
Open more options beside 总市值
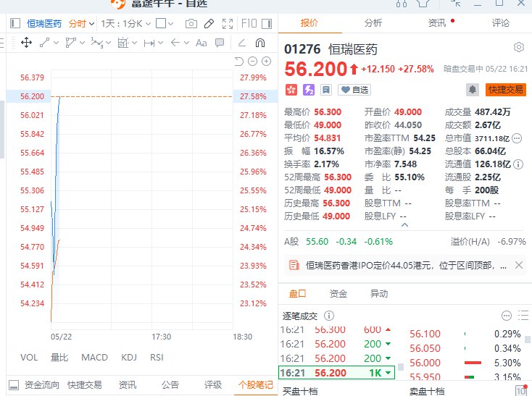[517, 138]
